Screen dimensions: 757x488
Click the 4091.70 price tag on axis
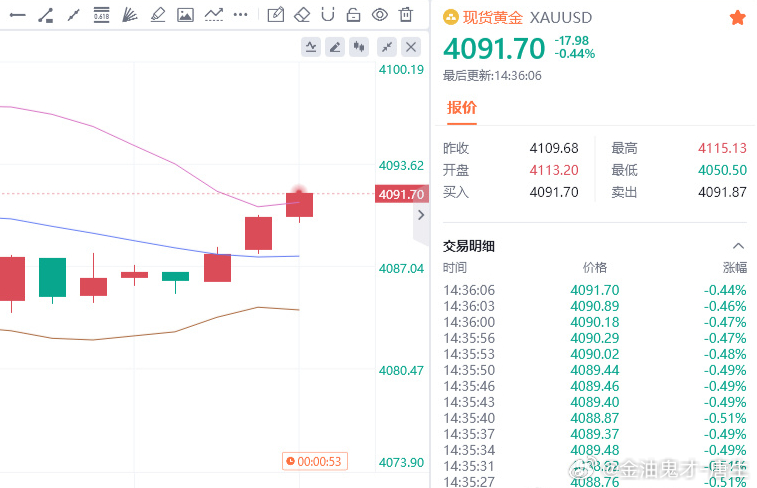[401, 194]
